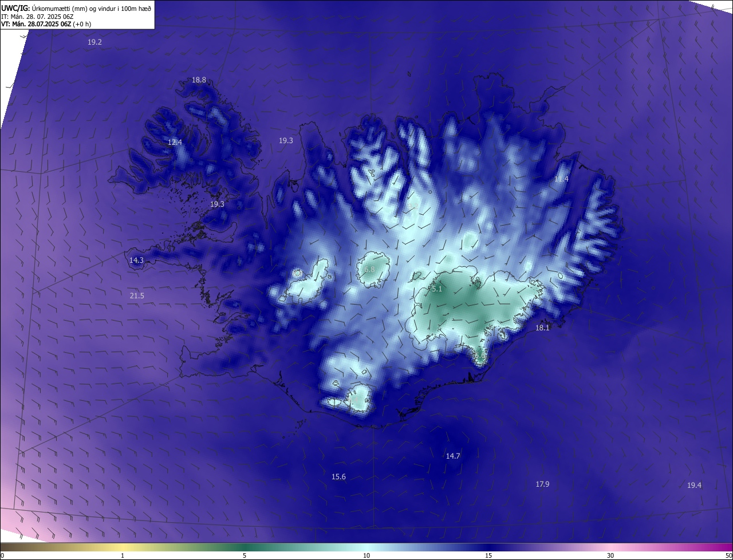Click the 11.4 value label
The width and height of the screenshot is (733, 560).
click(x=561, y=179)
